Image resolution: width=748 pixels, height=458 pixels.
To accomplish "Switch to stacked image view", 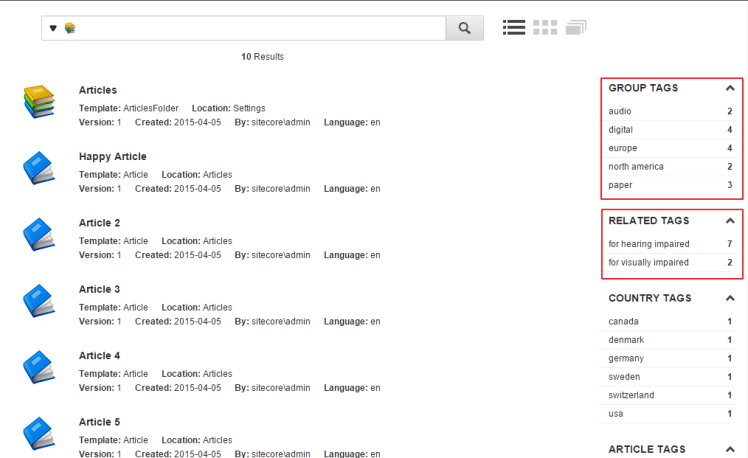I will click(576, 28).
